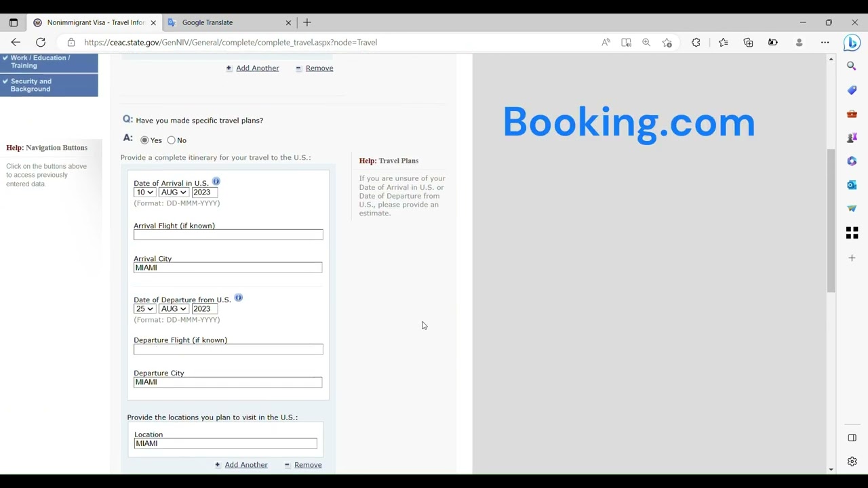The width and height of the screenshot is (868, 488).
Task: Open a new browser tab
Action: point(307,22)
